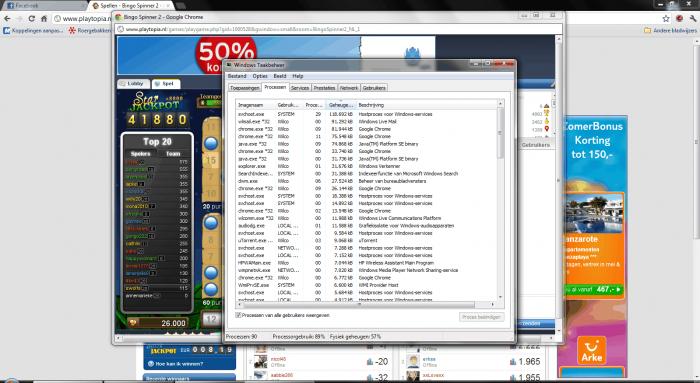Open the Koppelingen aanpassen bookmark

point(33,31)
